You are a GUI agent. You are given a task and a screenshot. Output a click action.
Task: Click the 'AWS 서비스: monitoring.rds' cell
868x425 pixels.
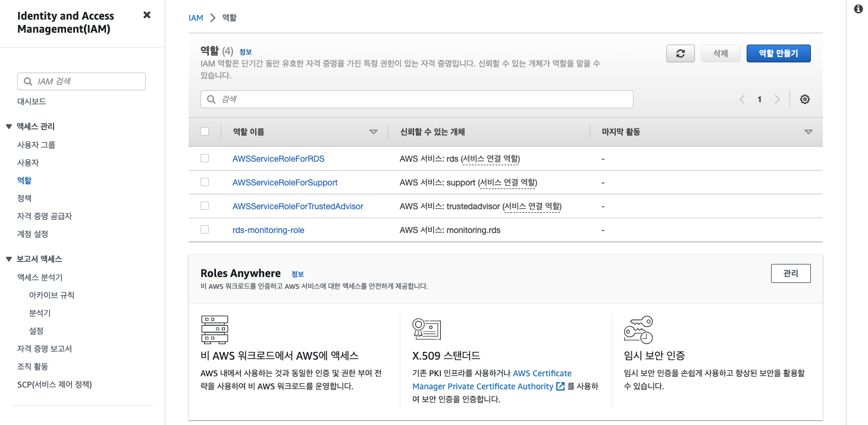coord(450,230)
